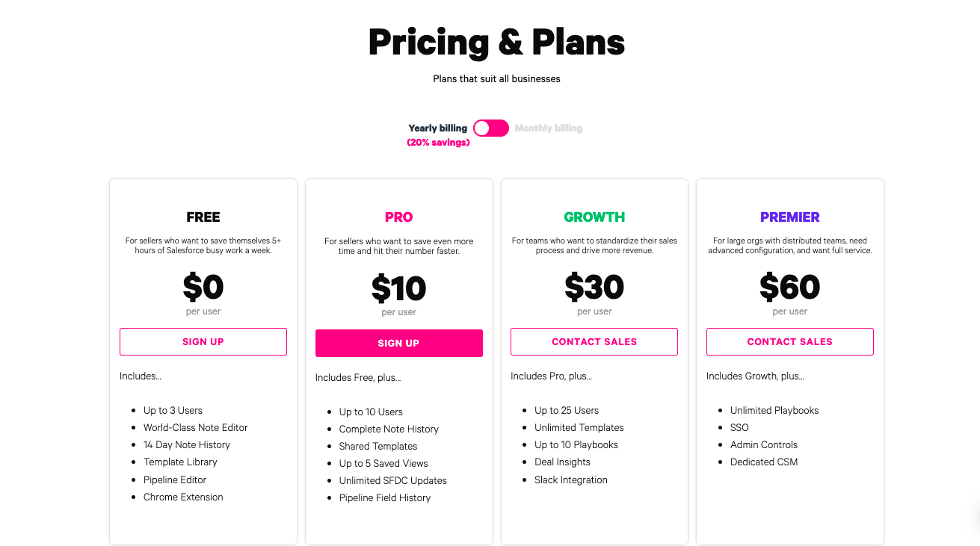Click the $60 price on the Premier plan
Viewport: 980px width, 546px height.
[x=789, y=287]
